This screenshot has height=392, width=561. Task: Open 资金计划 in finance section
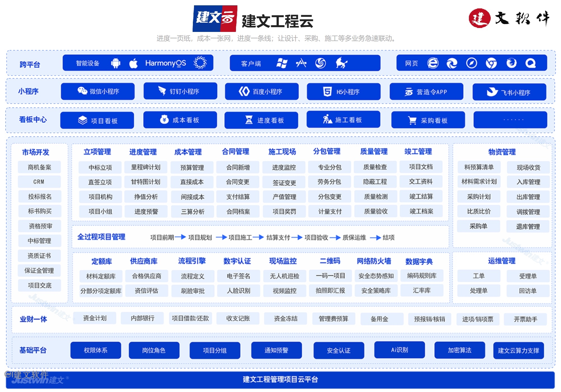click(95, 318)
